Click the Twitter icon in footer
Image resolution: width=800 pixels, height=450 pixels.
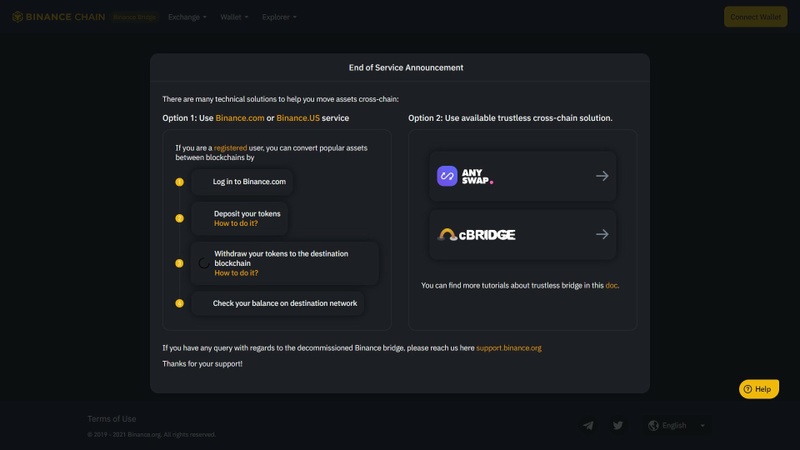pyautogui.click(x=618, y=426)
